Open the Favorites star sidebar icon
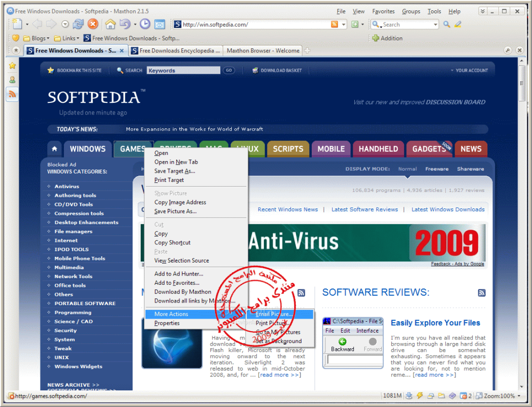 coord(12,65)
